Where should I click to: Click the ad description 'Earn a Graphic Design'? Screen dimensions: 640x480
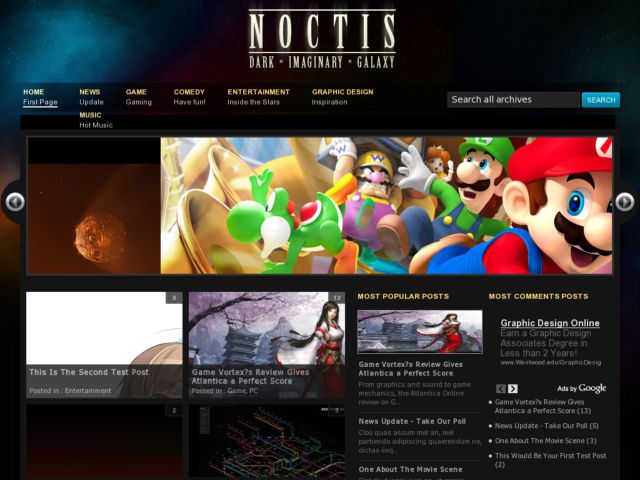pos(546,343)
